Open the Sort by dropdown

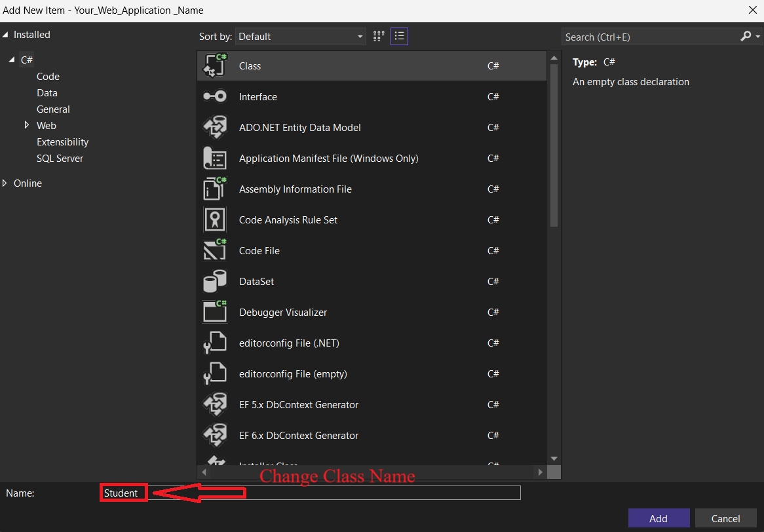pos(301,37)
